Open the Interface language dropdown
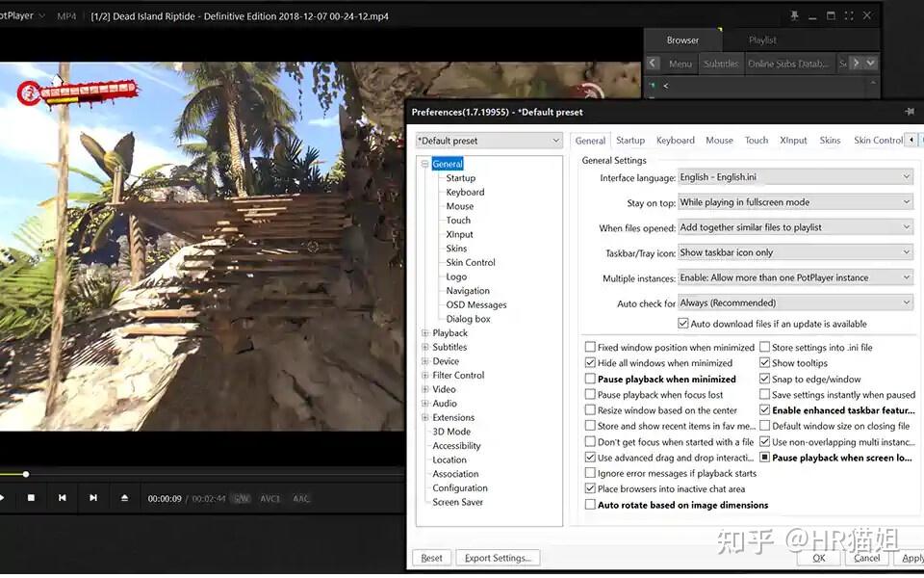924x578 pixels. [x=795, y=177]
